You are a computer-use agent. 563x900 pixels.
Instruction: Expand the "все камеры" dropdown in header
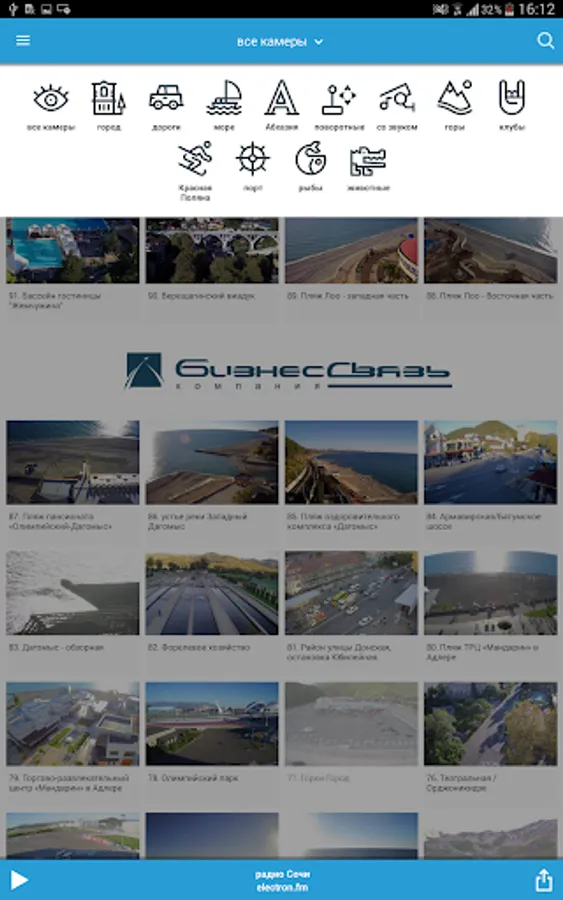point(280,41)
